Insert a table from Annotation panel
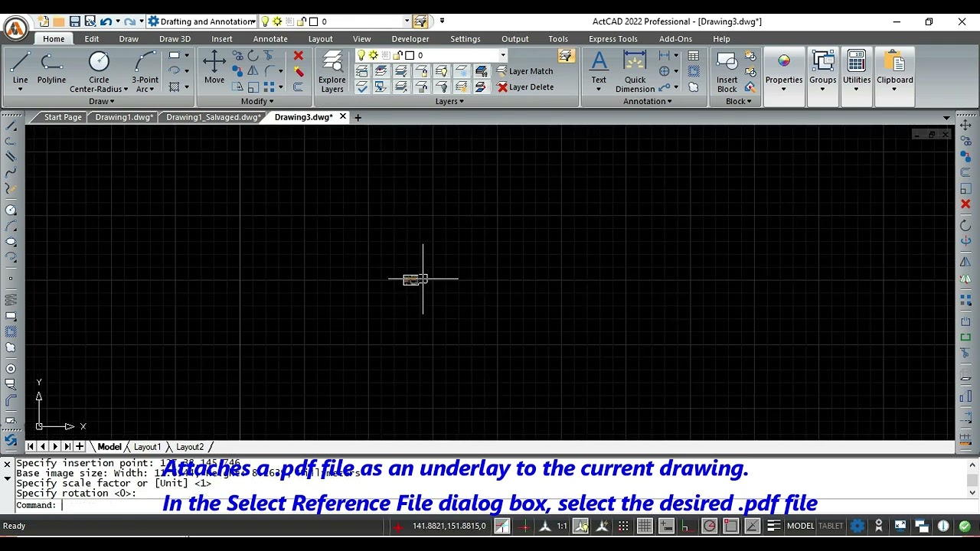This screenshot has width=980, height=551. (x=693, y=56)
